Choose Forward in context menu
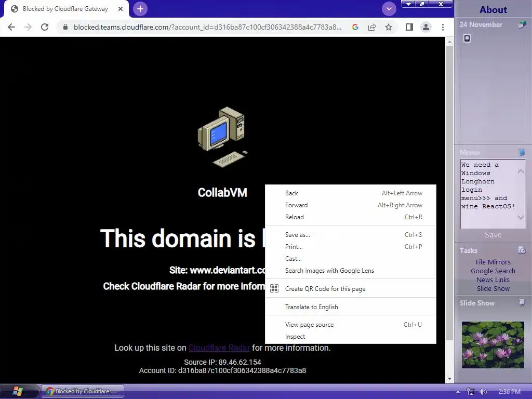Image resolution: width=532 pixels, height=399 pixels. pos(351,205)
